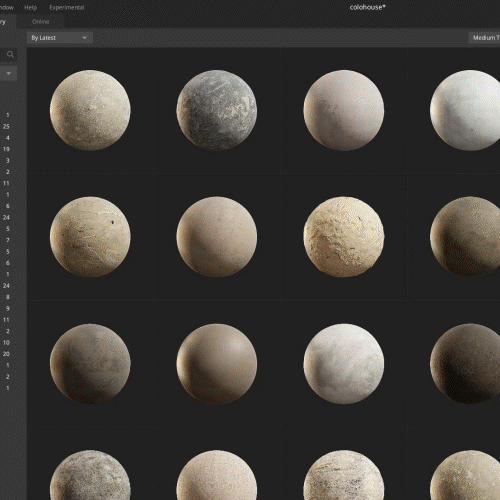Choose the rough yellow cracked stucco sphere
Viewport: 500px width, 500px height.
click(x=344, y=237)
